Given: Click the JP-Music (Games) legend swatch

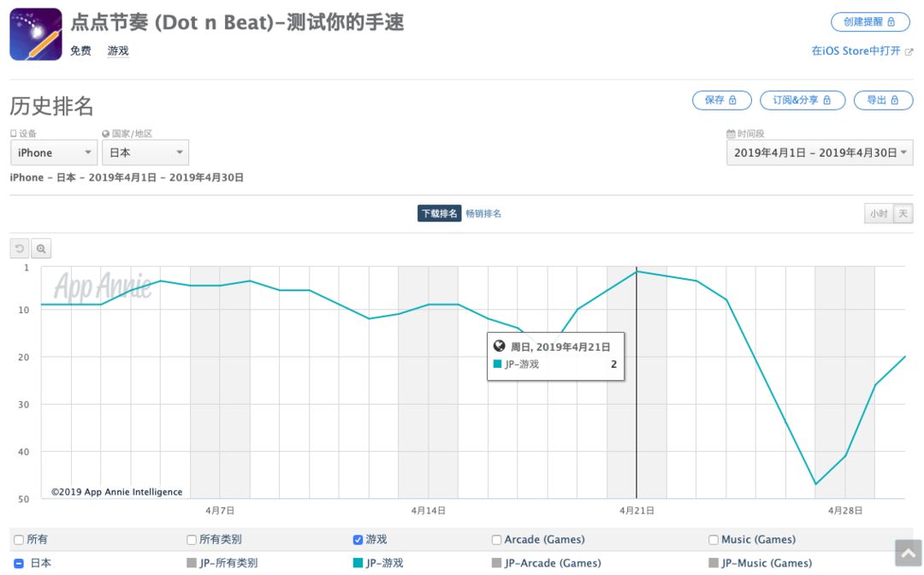Looking at the screenshot, I should click(714, 563).
